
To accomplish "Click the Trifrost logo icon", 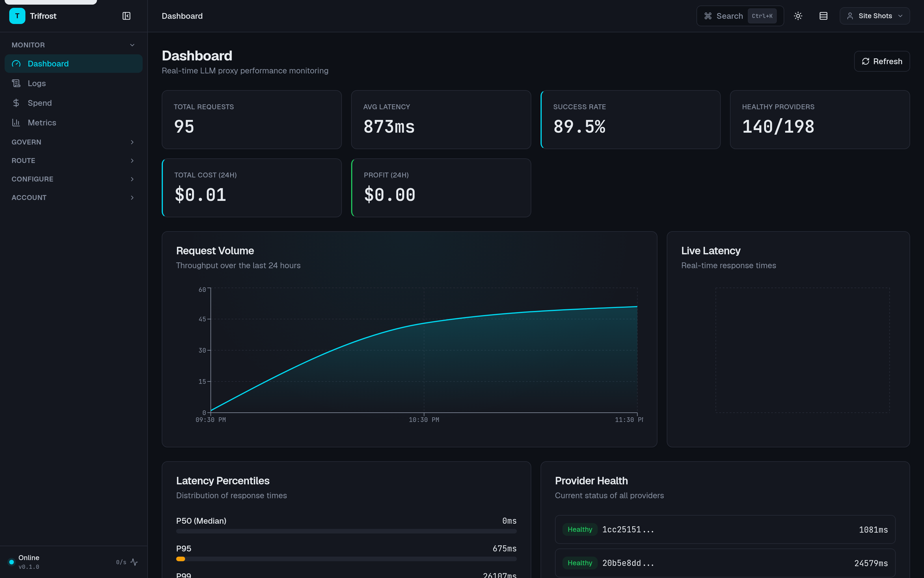I will coord(17,16).
